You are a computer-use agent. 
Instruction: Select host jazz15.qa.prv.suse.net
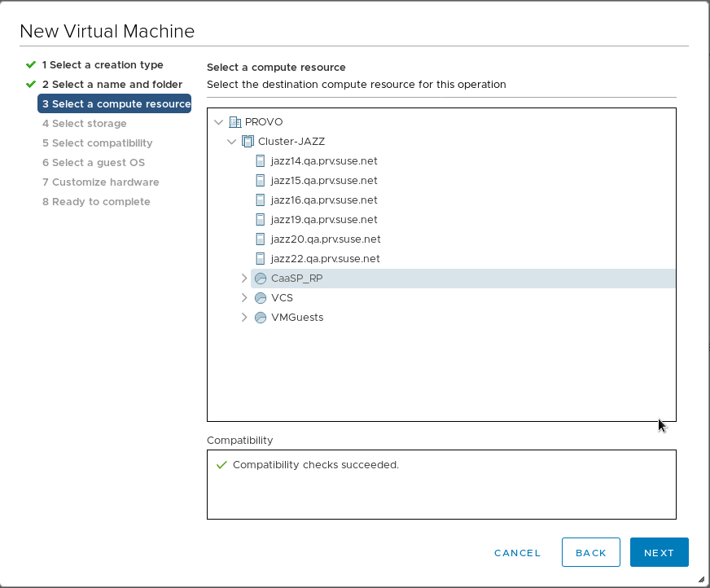click(323, 181)
